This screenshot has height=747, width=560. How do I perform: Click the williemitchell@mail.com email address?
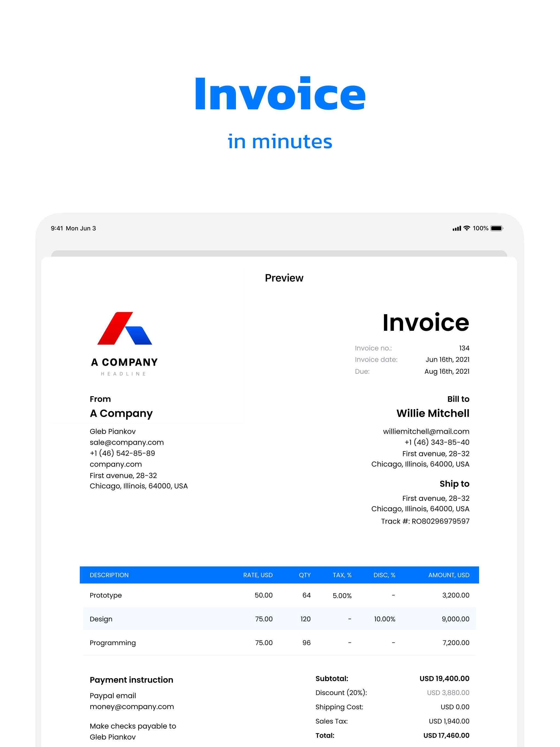point(426,431)
